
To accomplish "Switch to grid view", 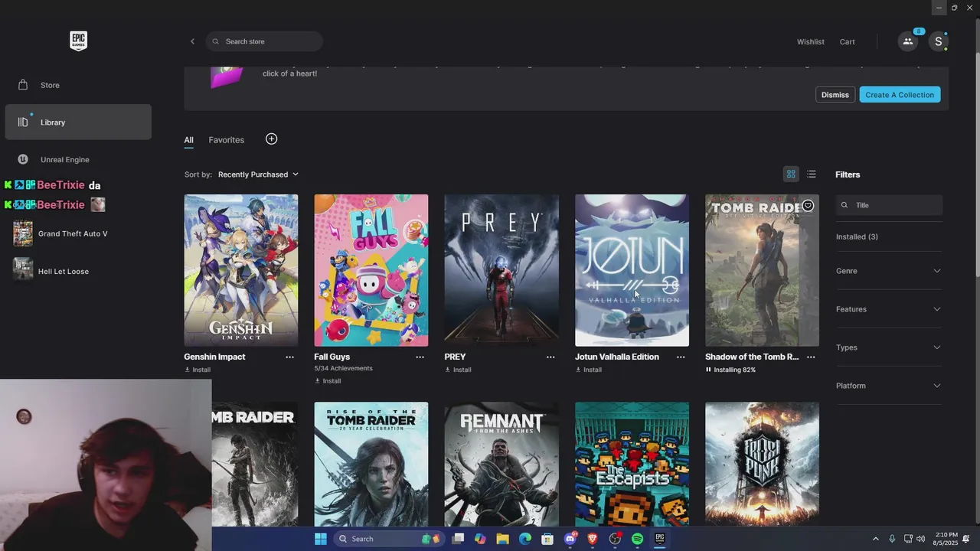I will click(x=791, y=174).
